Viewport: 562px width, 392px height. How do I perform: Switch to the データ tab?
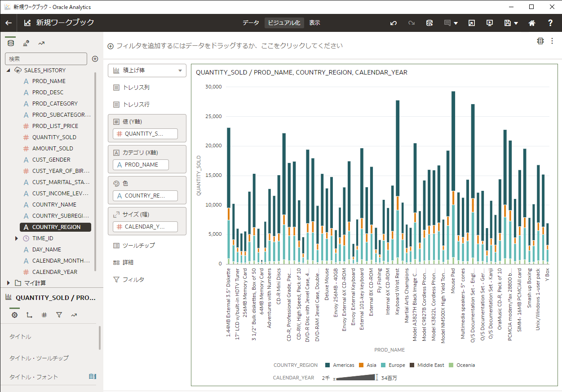tap(251, 23)
